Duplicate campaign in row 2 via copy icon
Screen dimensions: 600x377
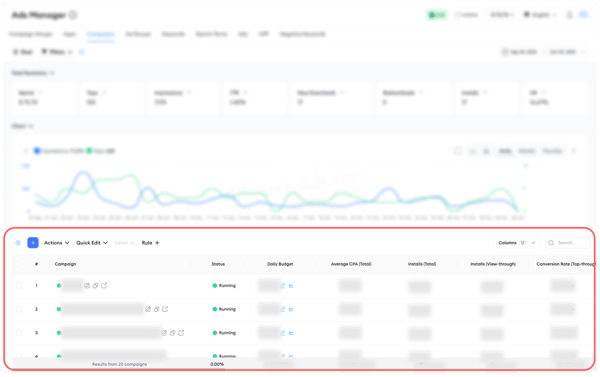click(157, 309)
